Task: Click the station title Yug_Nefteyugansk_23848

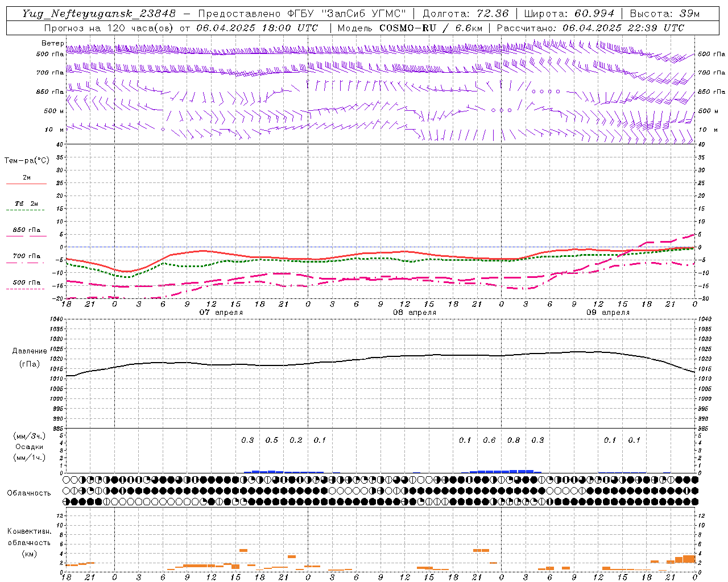Action: 98,14
